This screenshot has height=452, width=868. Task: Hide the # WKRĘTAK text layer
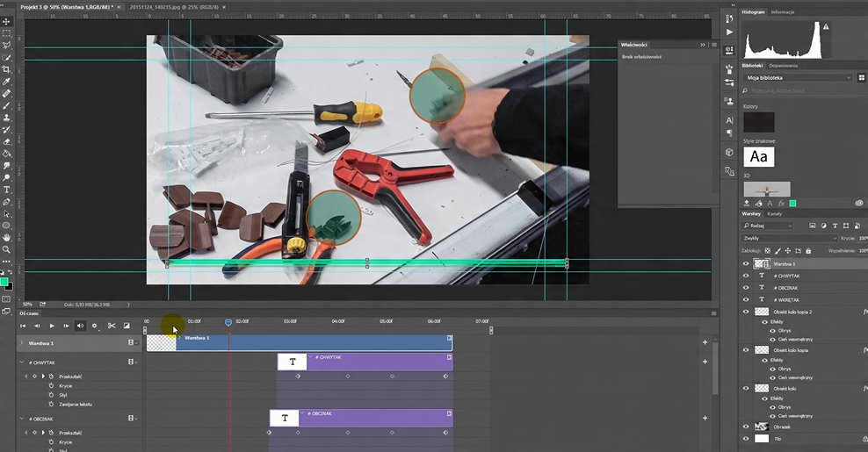(745, 300)
